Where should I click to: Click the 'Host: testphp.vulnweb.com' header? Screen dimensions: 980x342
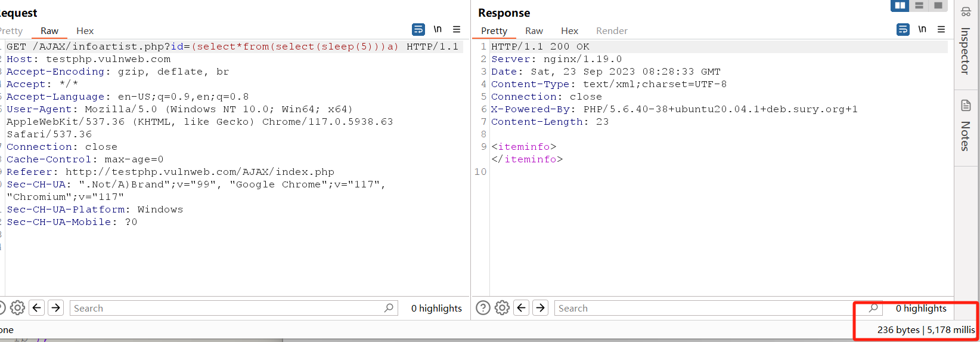[89, 59]
